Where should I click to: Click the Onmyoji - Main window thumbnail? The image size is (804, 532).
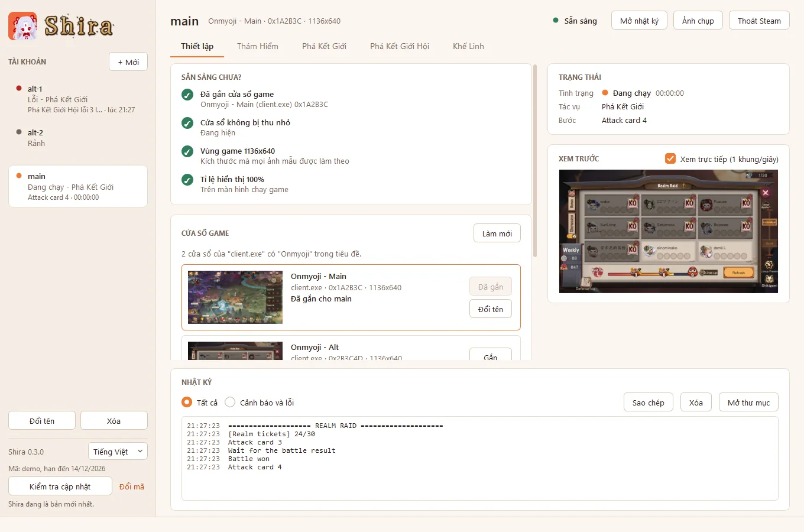(x=235, y=297)
